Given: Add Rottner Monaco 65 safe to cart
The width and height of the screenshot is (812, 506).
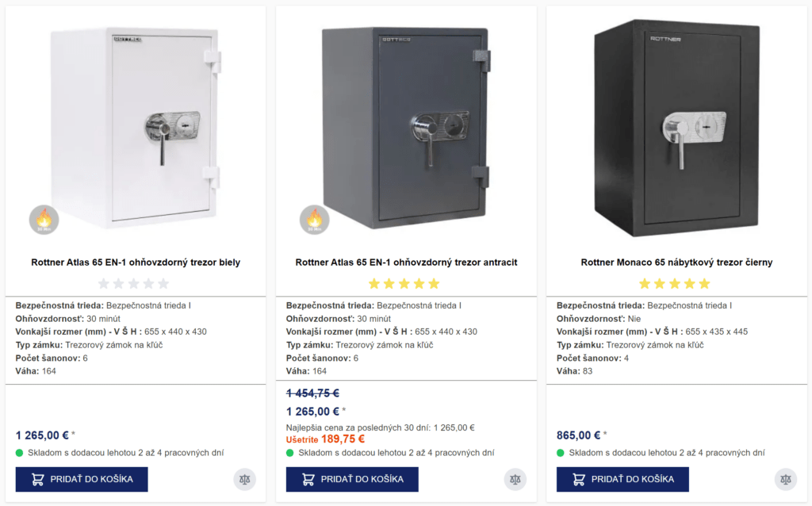Looking at the screenshot, I should [622, 479].
